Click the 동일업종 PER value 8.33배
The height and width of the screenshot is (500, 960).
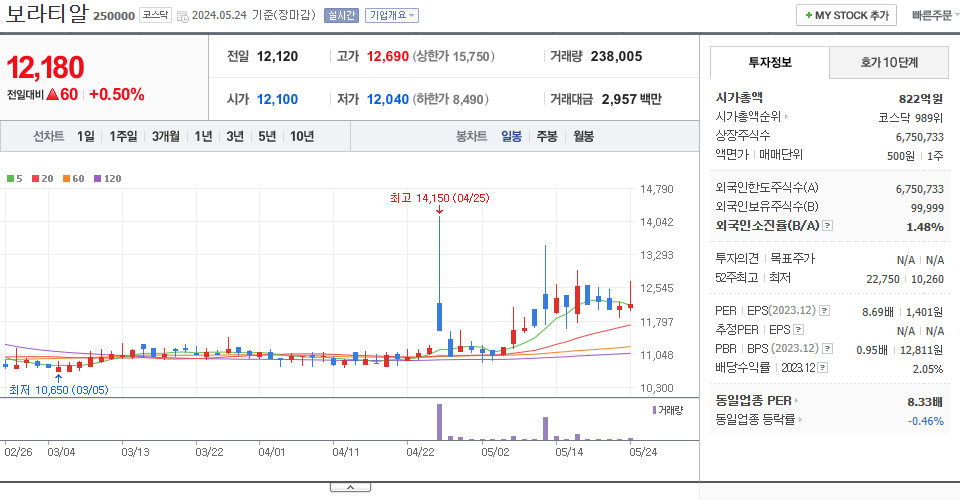coord(925,402)
